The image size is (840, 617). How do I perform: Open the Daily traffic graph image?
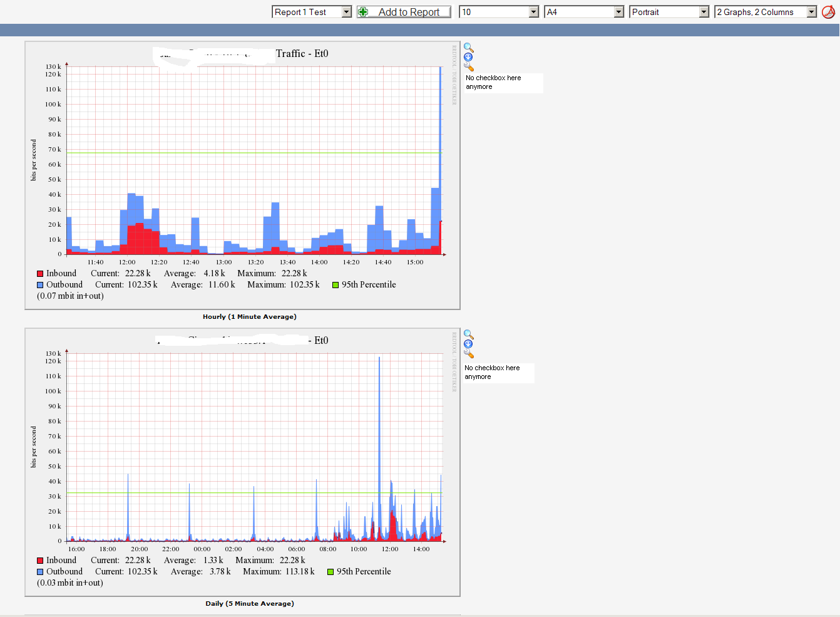click(x=243, y=462)
